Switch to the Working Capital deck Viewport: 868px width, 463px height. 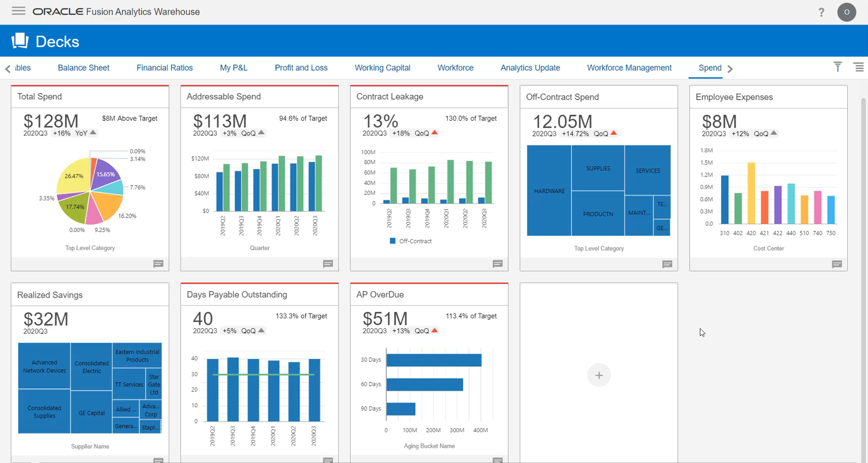pos(382,67)
